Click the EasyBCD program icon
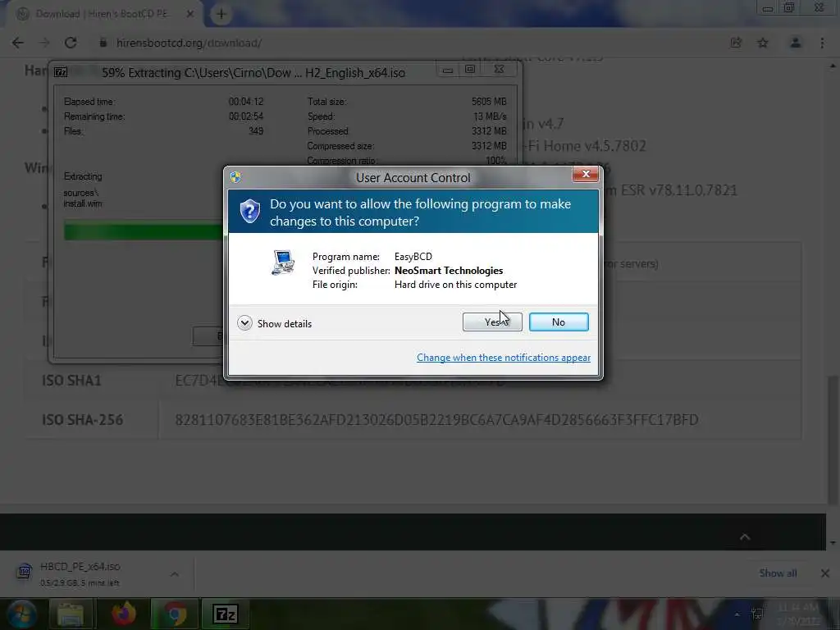Screen dimensions: 840x630 [x=282, y=262]
